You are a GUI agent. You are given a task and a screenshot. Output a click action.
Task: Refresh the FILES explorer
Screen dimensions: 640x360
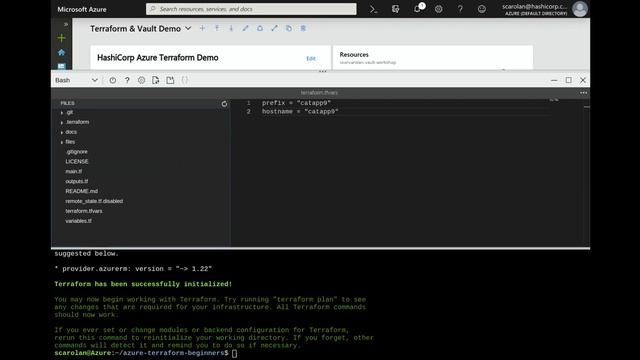(224, 104)
